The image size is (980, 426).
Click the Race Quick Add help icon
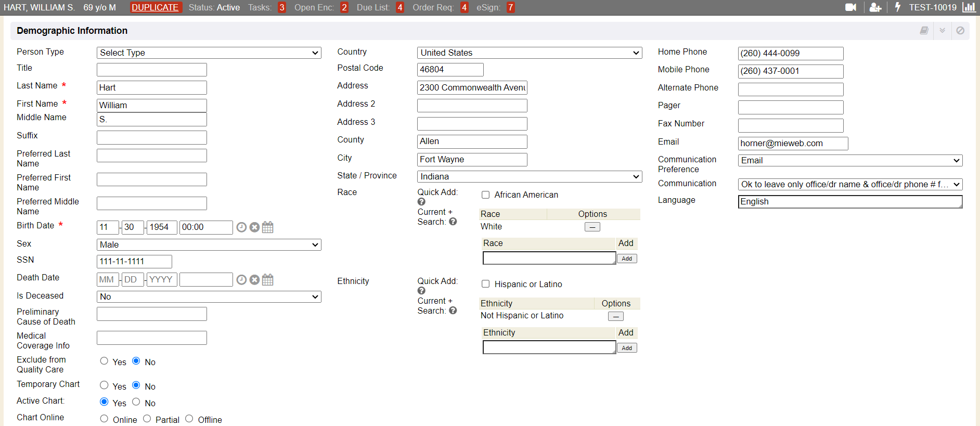point(421,202)
